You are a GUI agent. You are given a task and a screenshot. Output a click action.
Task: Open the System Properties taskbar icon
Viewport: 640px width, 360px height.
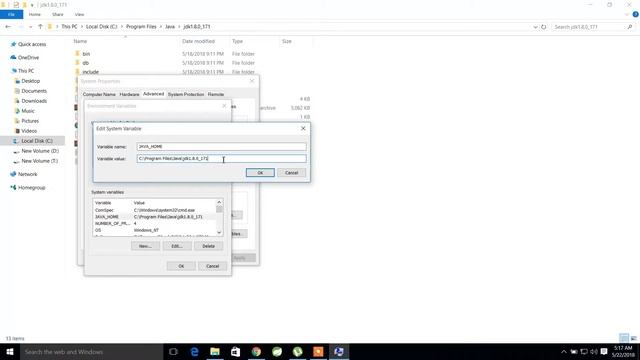point(339,352)
